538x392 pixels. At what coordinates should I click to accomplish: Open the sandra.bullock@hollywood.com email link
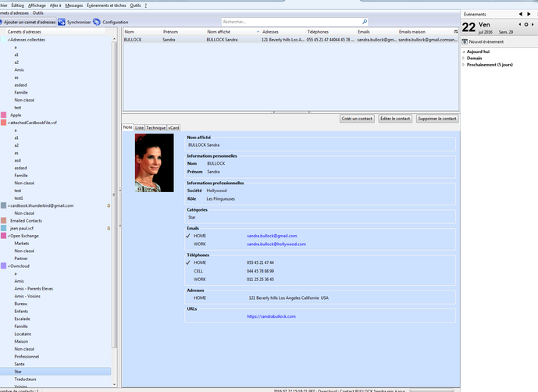point(276,244)
